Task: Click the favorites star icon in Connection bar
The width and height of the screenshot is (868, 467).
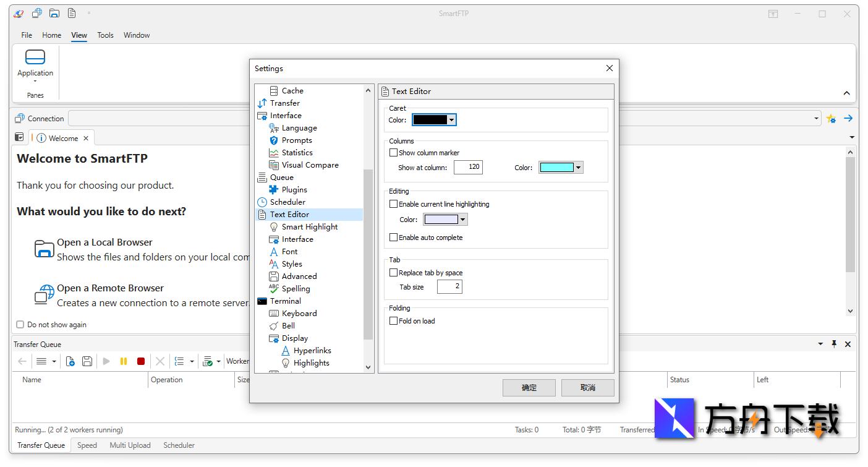Action: coord(831,119)
